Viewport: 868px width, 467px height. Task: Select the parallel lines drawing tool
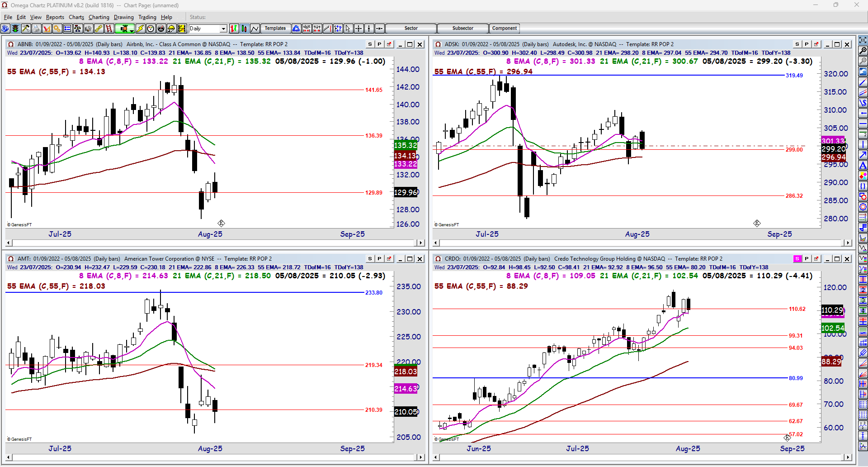pos(863,92)
